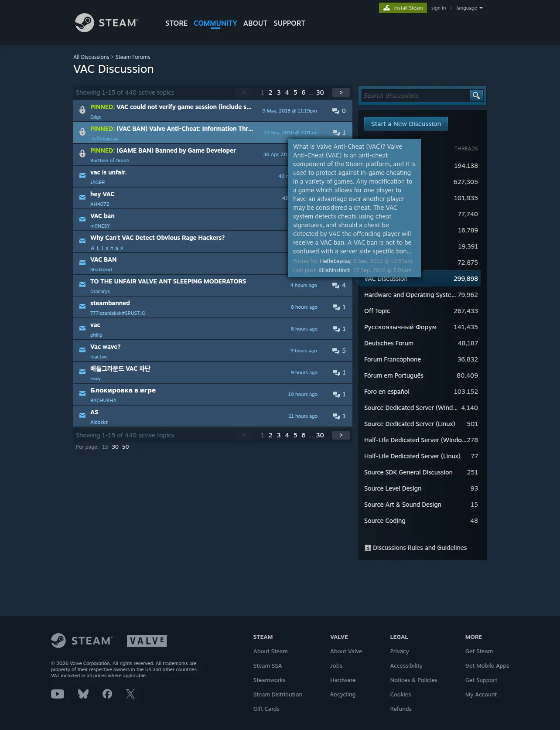Image resolution: width=560 pixels, height=730 pixels.
Task: Open the Facebook icon in the footer
Action: (107, 694)
